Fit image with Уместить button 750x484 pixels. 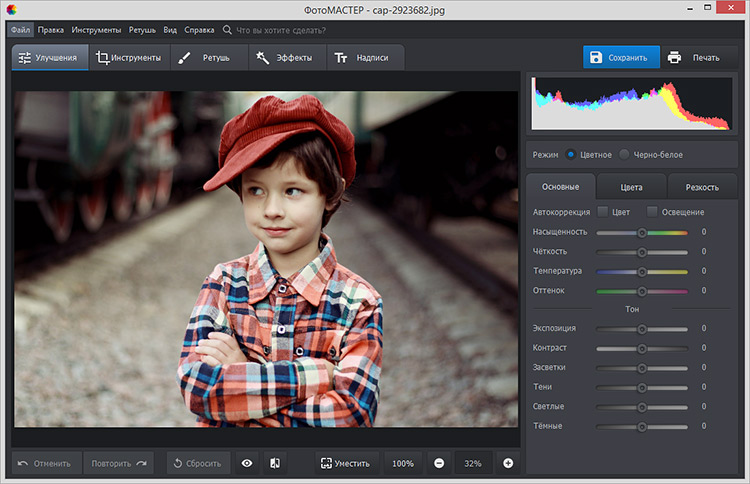coord(345,463)
